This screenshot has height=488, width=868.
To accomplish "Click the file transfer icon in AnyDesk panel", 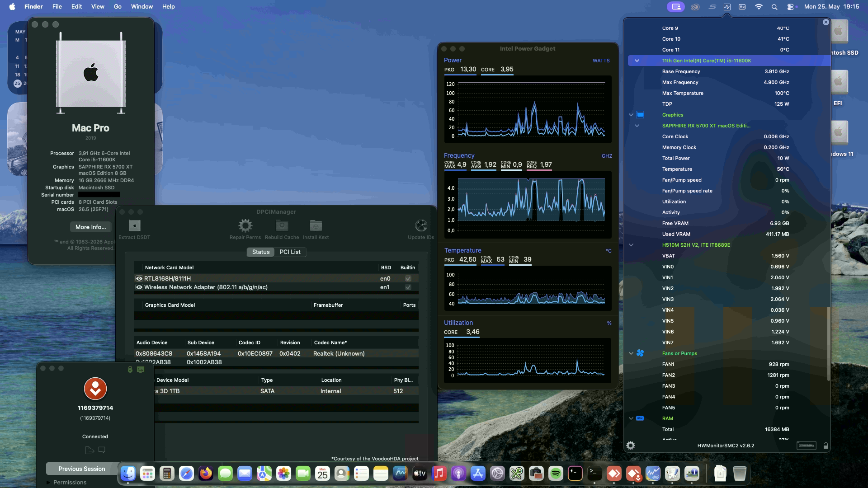I will click(89, 450).
